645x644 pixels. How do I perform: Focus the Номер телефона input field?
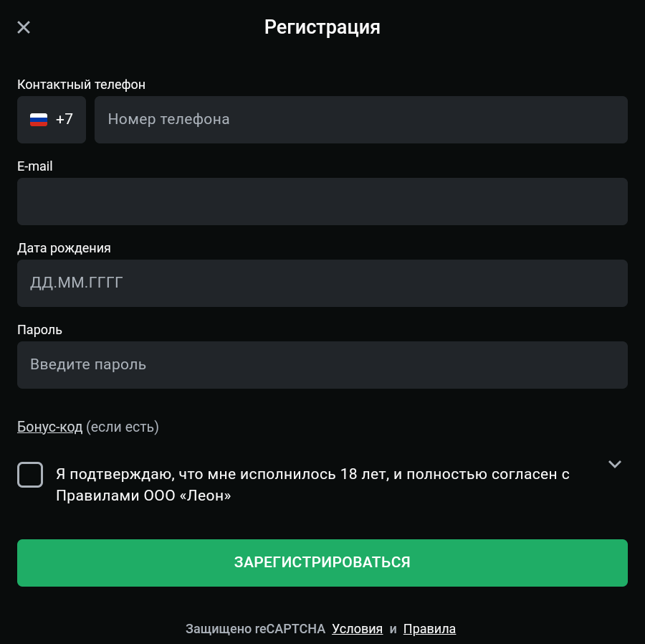tap(360, 120)
